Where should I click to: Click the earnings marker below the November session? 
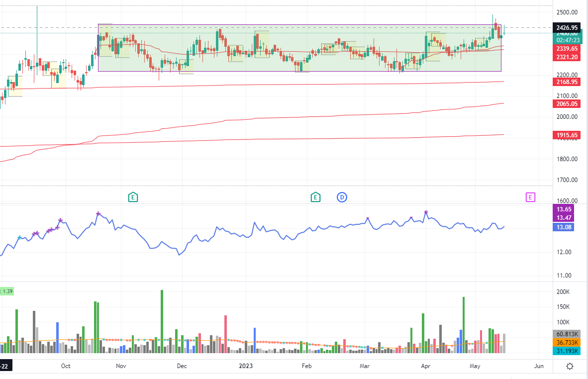pos(133,197)
